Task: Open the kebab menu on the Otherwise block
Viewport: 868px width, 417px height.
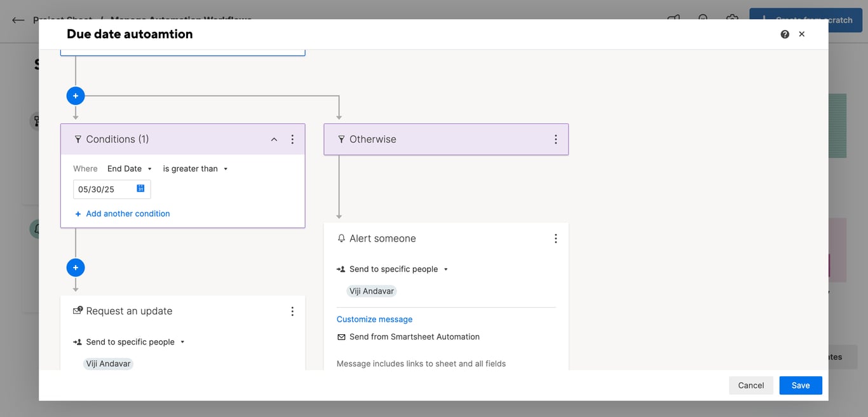Action: [x=556, y=139]
